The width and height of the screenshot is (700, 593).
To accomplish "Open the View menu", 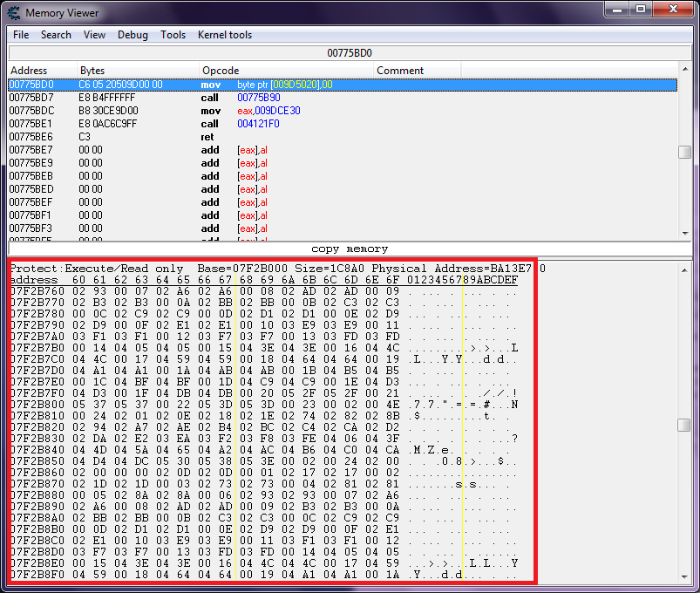I will click(x=94, y=35).
